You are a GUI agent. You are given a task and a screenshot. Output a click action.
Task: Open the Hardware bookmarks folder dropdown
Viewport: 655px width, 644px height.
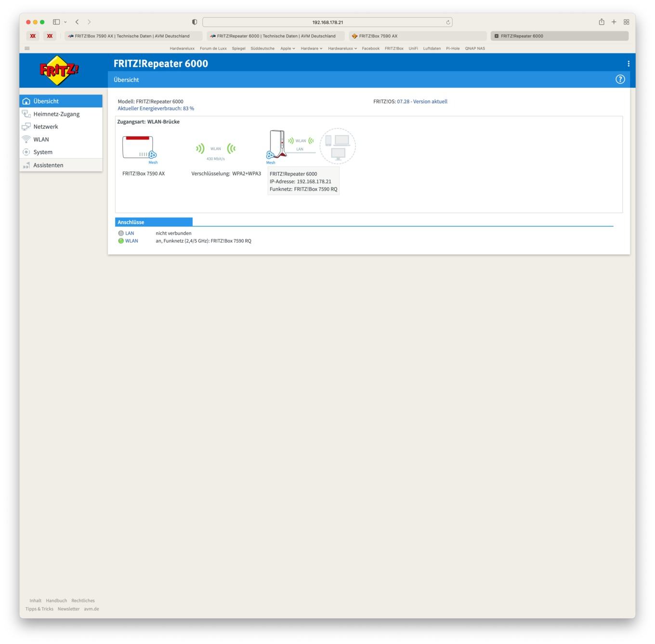(x=312, y=49)
